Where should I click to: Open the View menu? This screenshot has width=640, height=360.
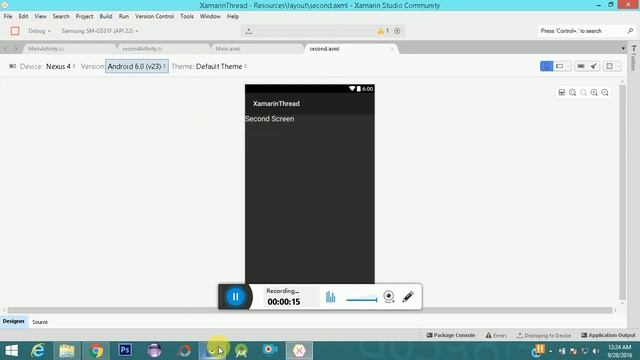click(40, 16)
